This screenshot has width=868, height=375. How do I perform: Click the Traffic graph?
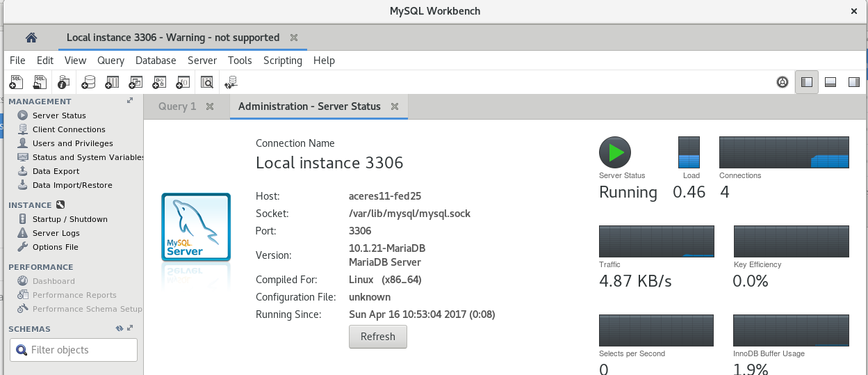click(657, 241)
